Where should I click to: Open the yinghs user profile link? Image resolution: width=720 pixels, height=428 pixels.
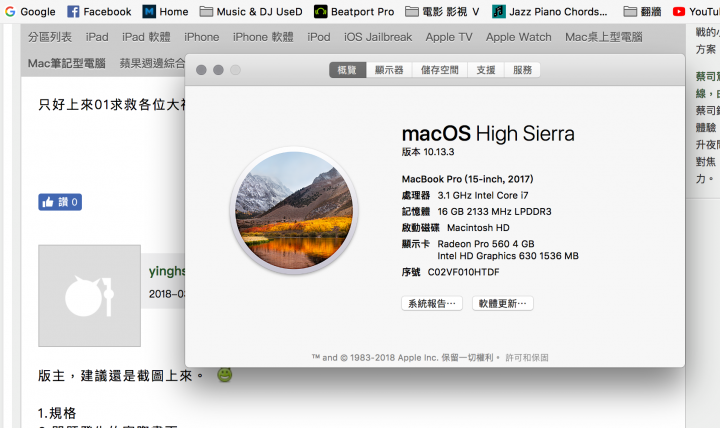(x=167, y=271)
